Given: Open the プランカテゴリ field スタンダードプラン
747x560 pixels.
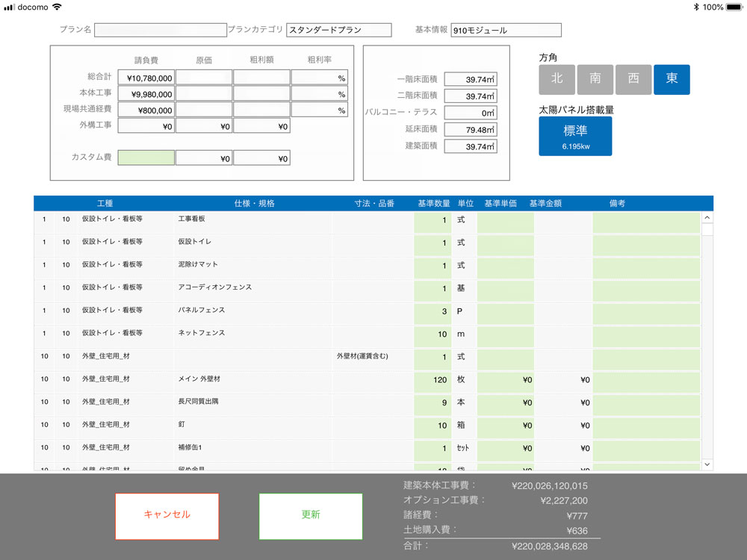Looking at the screenshot, I should [338, 30].
